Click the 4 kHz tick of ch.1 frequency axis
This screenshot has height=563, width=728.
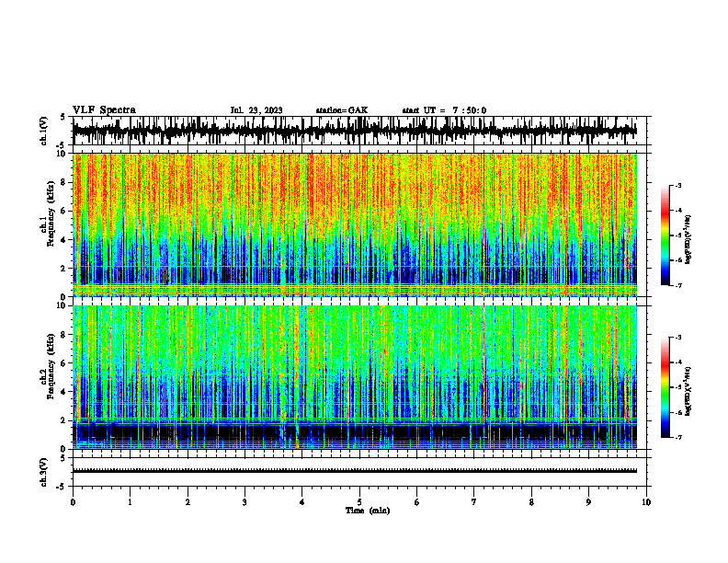[65, 240]
